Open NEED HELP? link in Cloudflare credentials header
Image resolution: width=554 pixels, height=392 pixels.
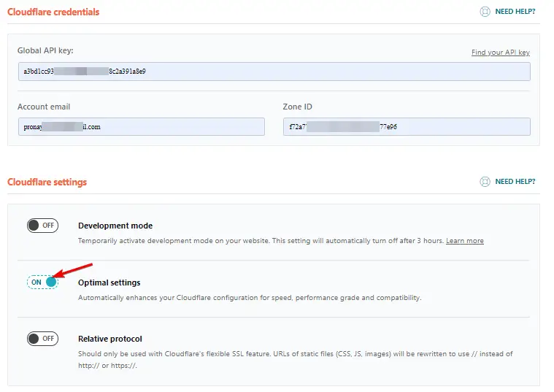click(515, 12)
